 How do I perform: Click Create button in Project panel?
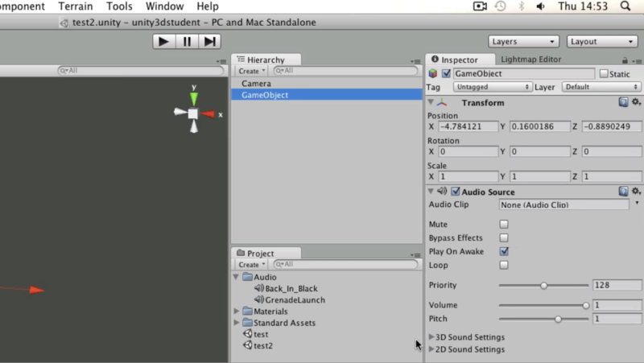[x=251, y=265]
